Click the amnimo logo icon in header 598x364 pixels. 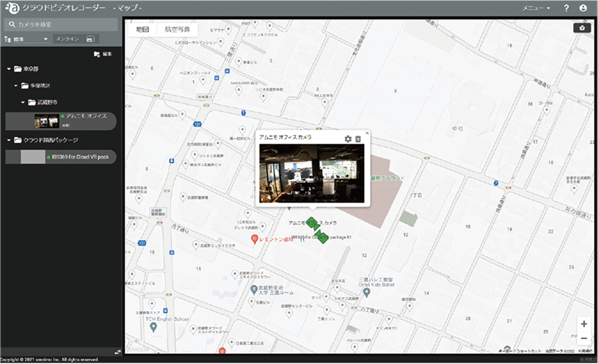click(12, 8)
